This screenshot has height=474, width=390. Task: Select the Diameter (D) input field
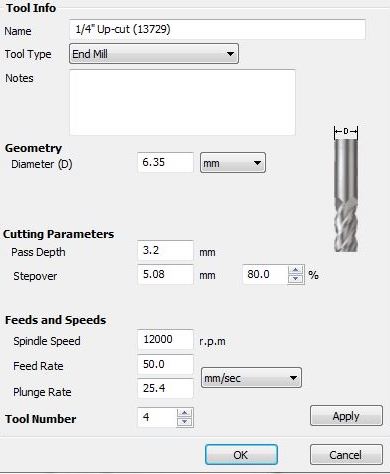coord(165,162)
